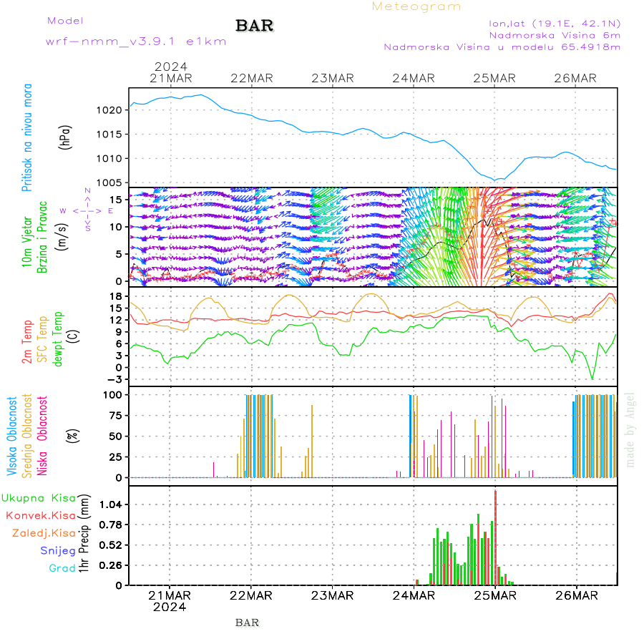Click the "1hr Precip (mm)" axis title

tap(84, 533)
